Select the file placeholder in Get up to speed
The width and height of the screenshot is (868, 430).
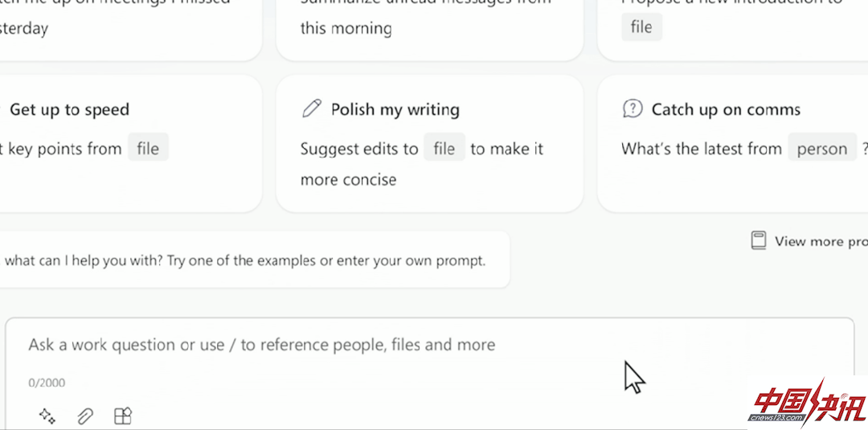point(148,149)
